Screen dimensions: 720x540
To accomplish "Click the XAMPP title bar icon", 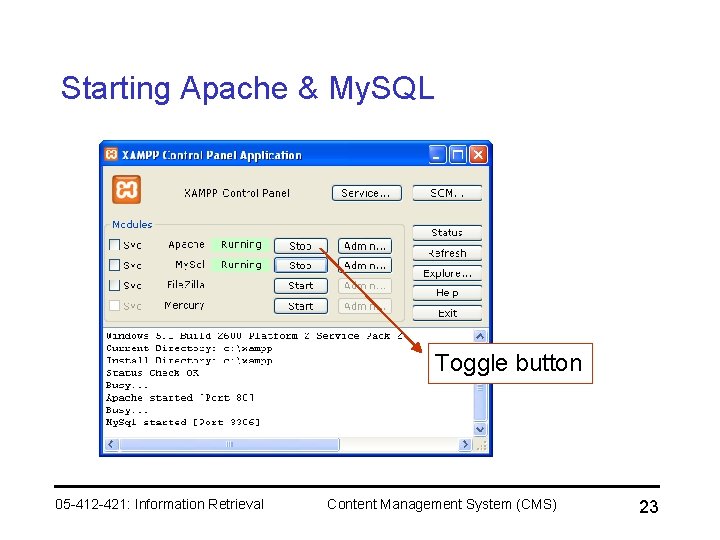I will pyautogui.click(x=111, y=154).
